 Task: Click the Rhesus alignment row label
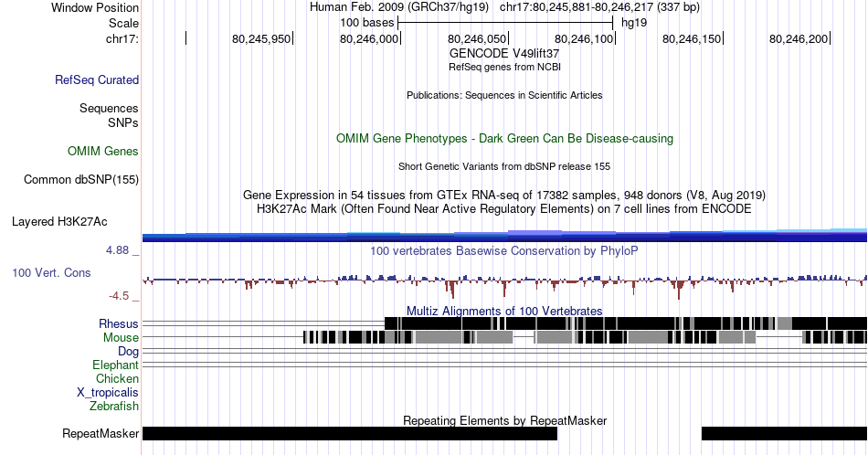click(x=119, y=323)
